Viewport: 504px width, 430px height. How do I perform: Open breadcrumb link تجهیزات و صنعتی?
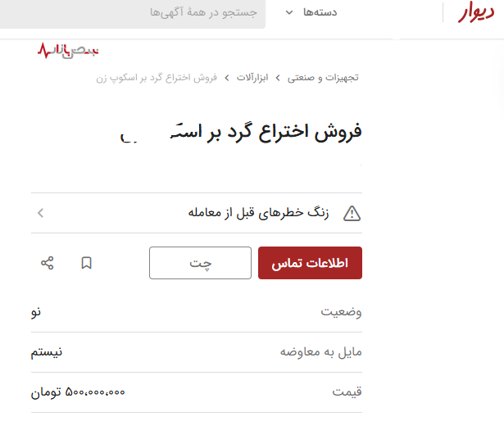[x=323, y=78]
